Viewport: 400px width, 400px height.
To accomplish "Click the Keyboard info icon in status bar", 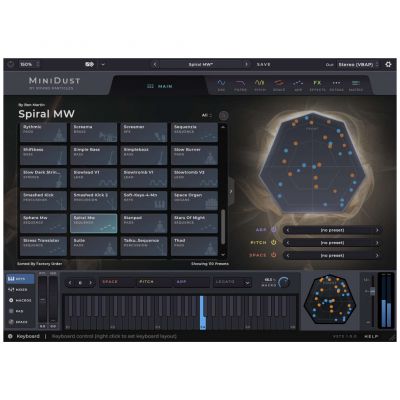I will (x=10, y=336).
